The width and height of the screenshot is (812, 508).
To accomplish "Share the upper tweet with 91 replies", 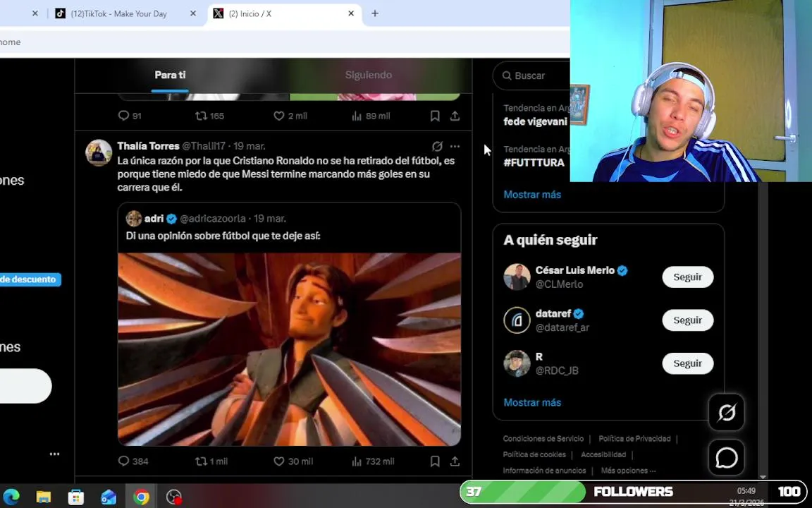I will 455,116.
